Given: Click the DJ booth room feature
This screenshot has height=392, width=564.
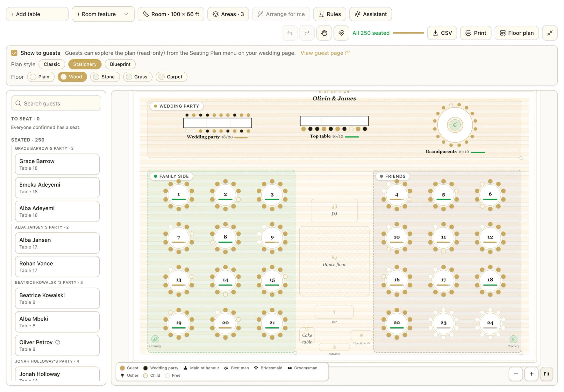Looking at the screenshot, I should pos(334,210).
